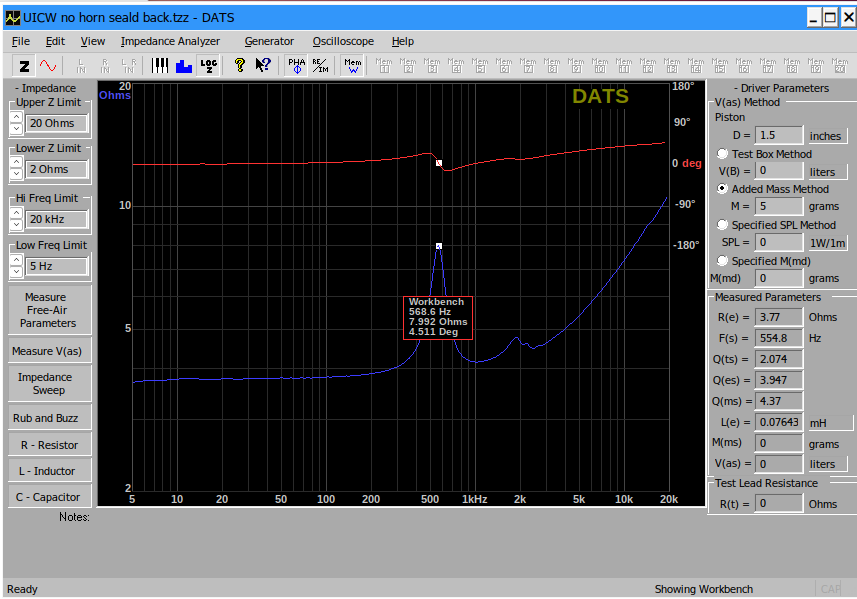The width and height of the screenshot is (857, 599).
Task: Click the blue bar graph icon
Action: [x=184, y=66]
